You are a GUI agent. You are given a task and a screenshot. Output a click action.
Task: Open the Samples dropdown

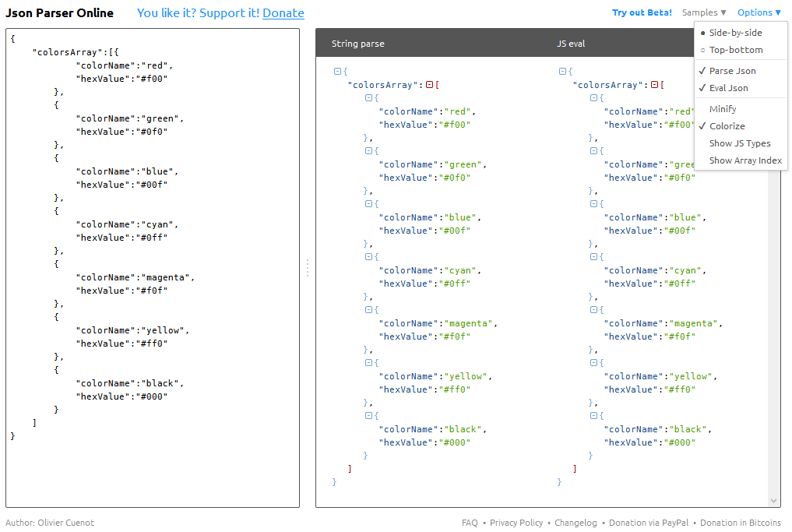(703, 12)
